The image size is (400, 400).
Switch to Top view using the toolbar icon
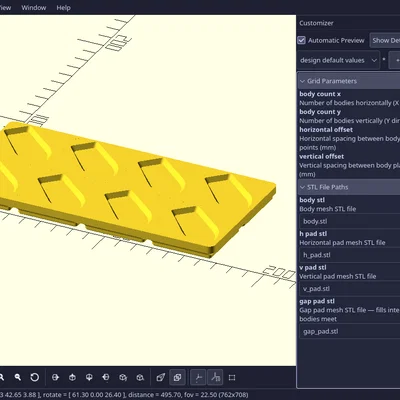72,377
